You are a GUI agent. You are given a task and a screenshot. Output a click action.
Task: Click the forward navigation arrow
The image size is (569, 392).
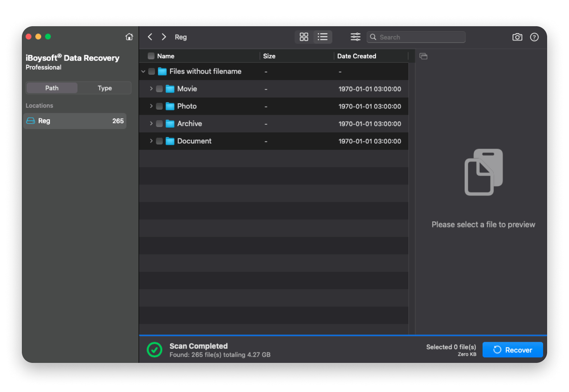(163, 37)
